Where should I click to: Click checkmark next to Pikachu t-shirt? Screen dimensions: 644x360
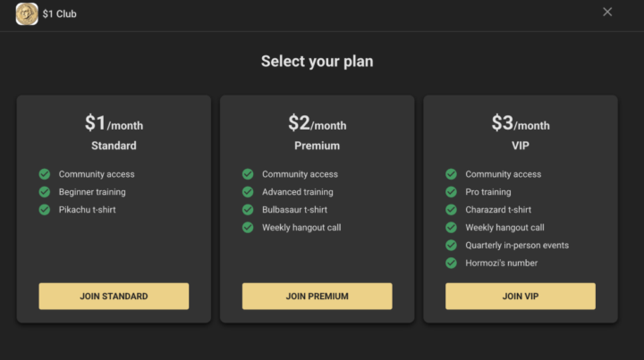click(44, 210)
